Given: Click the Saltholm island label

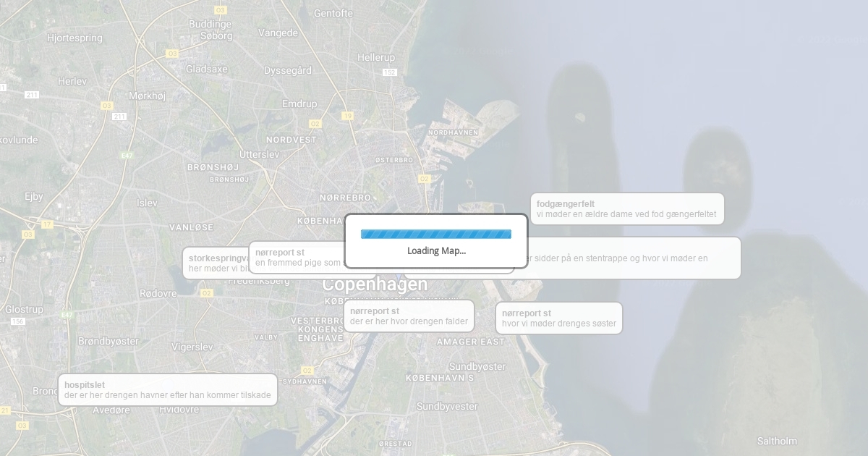Looking at the screenshot, I should pos(777,441).
